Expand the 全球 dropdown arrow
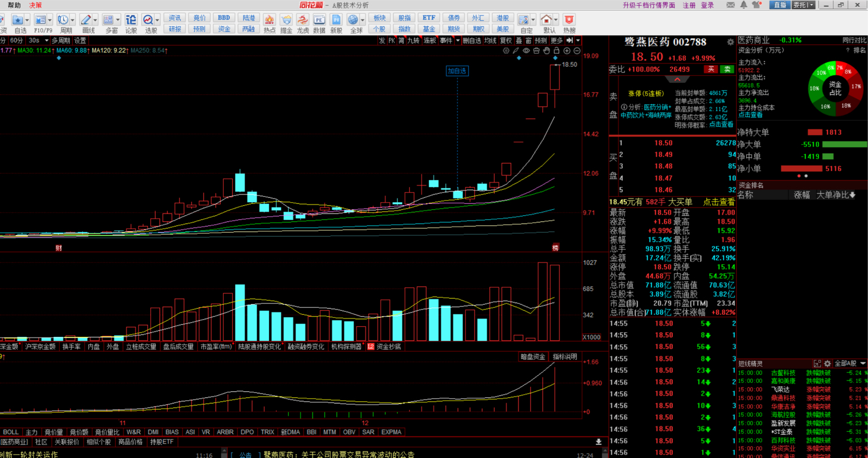Image resolution: width=868 pixels, height=458 pixels. [x=363, y=20]
